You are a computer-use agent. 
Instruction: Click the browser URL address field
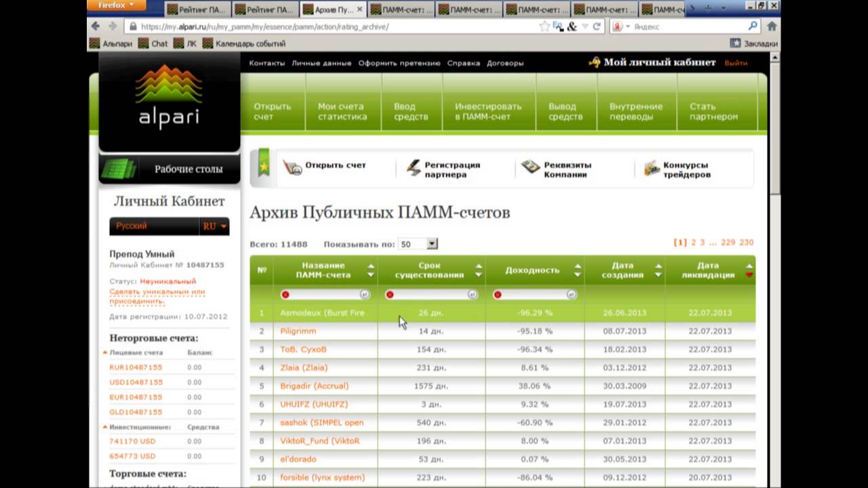(x=336, y=26)
